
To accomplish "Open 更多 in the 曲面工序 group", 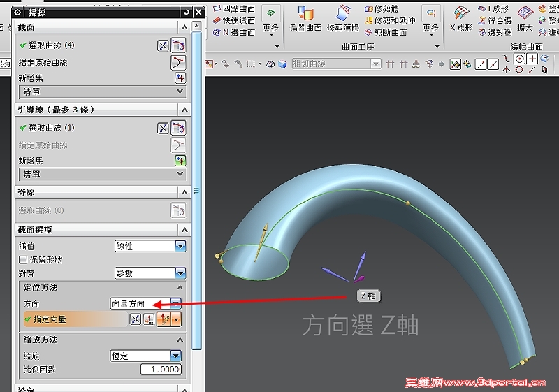I will point(430,21).
